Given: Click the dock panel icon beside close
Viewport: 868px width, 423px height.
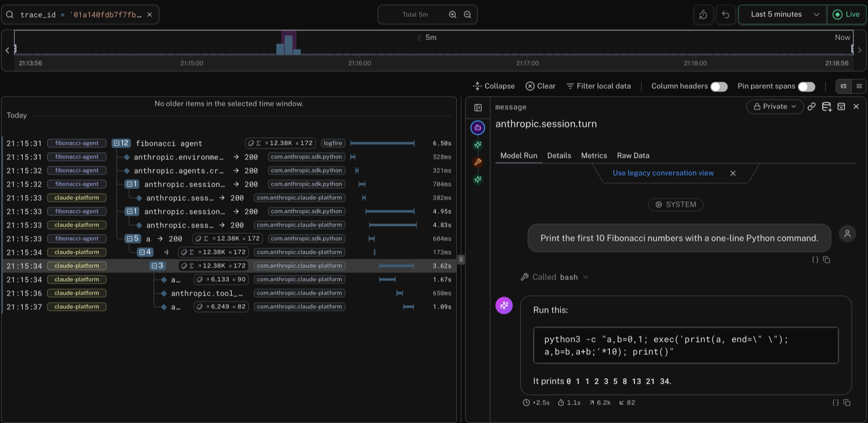Looking at the screenshot, I should click(x=841, y=106).
